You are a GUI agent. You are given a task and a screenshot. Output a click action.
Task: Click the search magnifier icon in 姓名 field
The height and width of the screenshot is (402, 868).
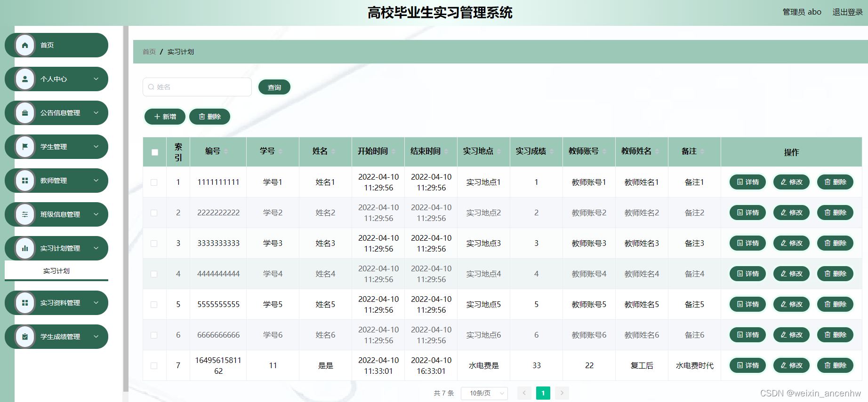(x=151, y=87)
